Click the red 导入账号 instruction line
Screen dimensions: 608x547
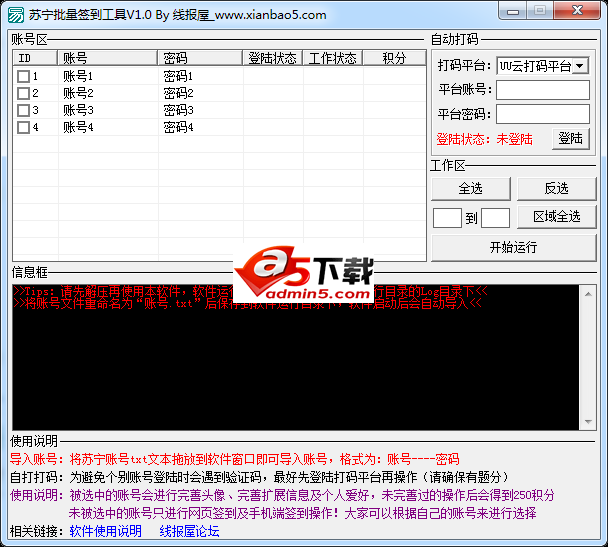(235, 459)
